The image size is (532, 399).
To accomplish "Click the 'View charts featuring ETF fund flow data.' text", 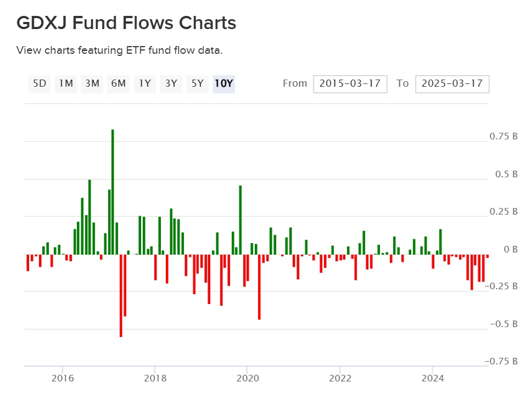I will click(x=120, y=50).
